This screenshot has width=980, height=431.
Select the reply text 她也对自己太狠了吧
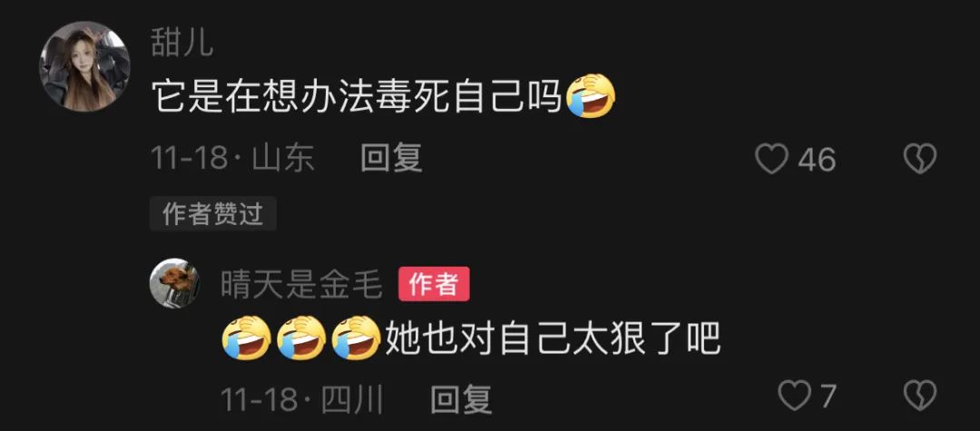(553, 338)
